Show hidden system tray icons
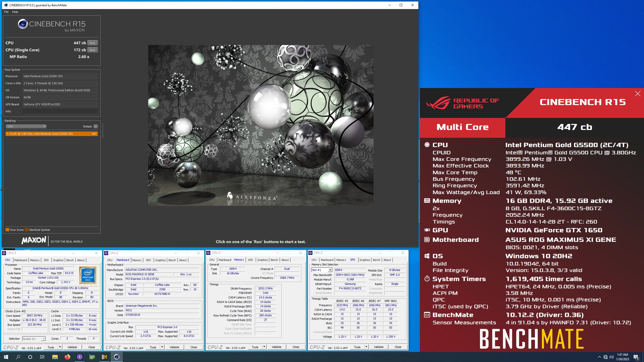The height and width of the screenshot is (362, 644). point(599,357)
